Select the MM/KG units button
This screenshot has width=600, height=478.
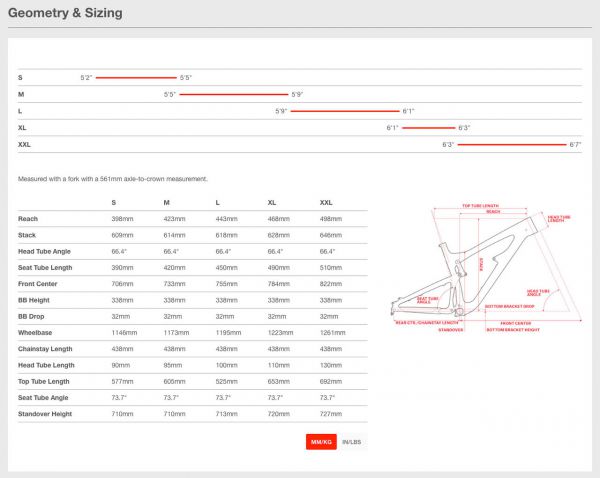pyautogui.click(x=322, y=442)
